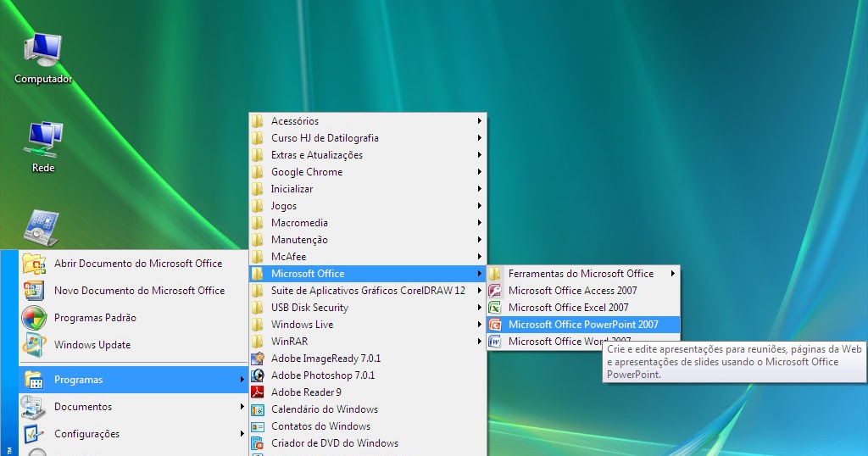Image resolution: width=868 pixels, height=456 pixels.
Task: Click the Acessórios folder icon
Action: click(x=257, y=120)
